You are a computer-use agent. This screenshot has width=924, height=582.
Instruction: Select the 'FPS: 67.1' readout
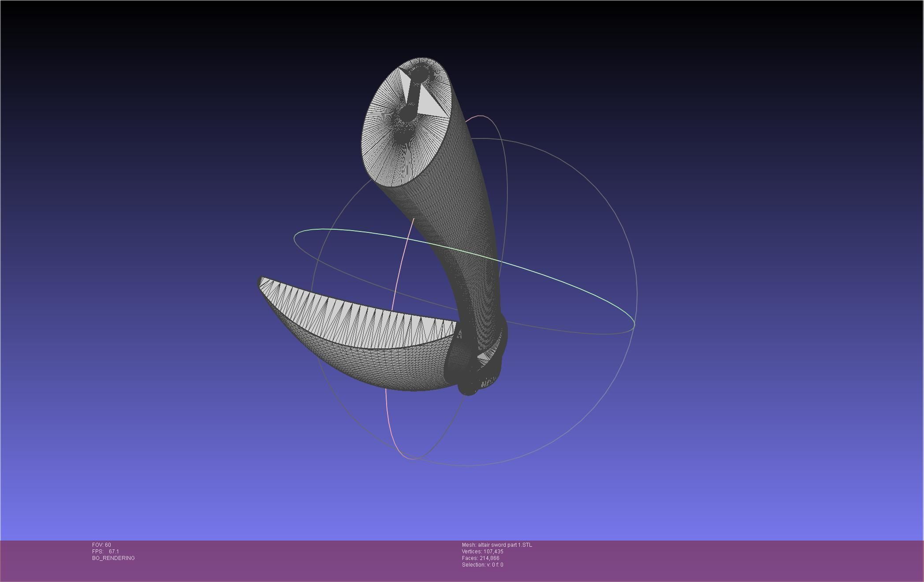click(105, 552)
